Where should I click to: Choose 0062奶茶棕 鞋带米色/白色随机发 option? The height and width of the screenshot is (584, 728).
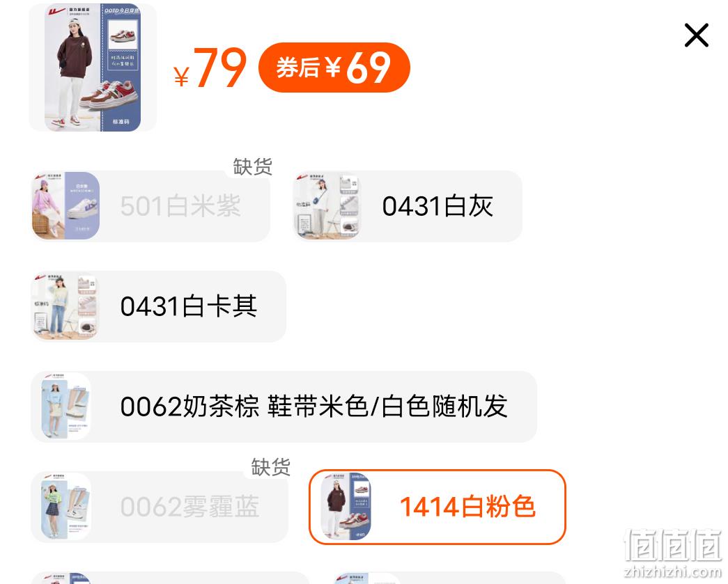pos(284,407)
